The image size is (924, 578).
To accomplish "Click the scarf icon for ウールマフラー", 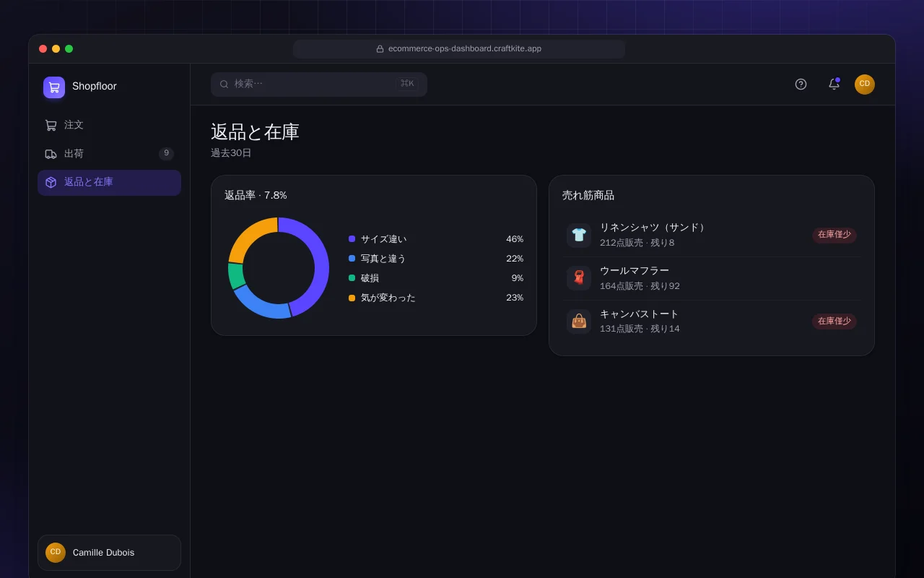I will pos(579,278).
